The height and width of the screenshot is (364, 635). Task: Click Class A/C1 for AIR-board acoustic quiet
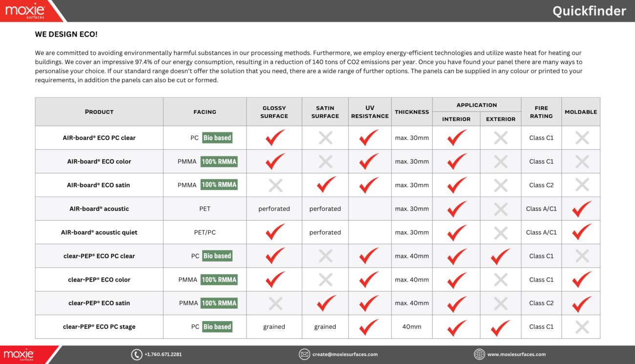coord(541,232)
